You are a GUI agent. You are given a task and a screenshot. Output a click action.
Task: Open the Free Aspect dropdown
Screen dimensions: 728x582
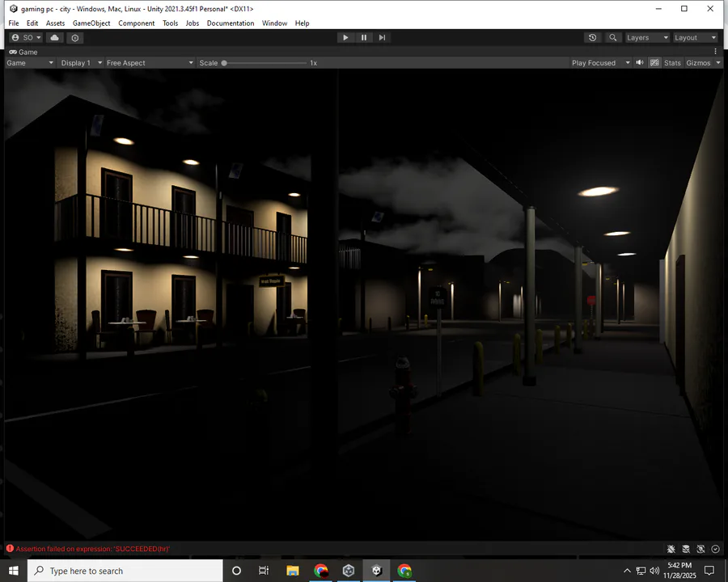tap(150, 63)
